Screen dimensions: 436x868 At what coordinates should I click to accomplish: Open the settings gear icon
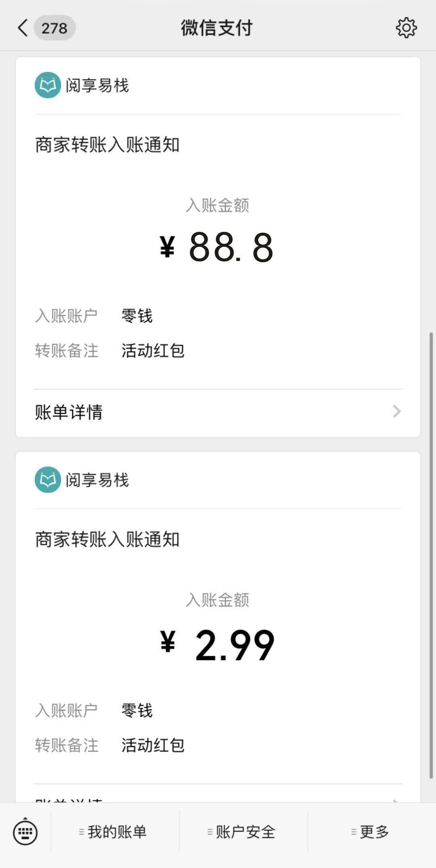click(x=406, y=28)
